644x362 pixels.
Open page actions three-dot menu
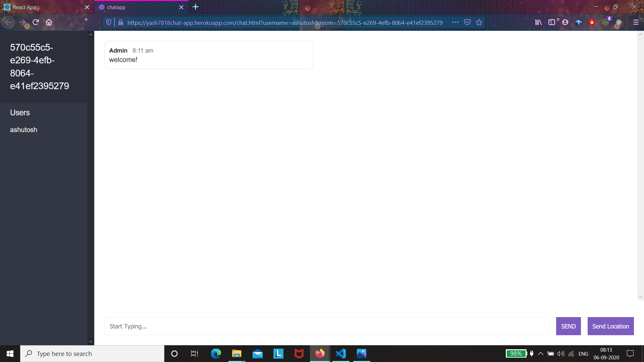coord(455,22)
